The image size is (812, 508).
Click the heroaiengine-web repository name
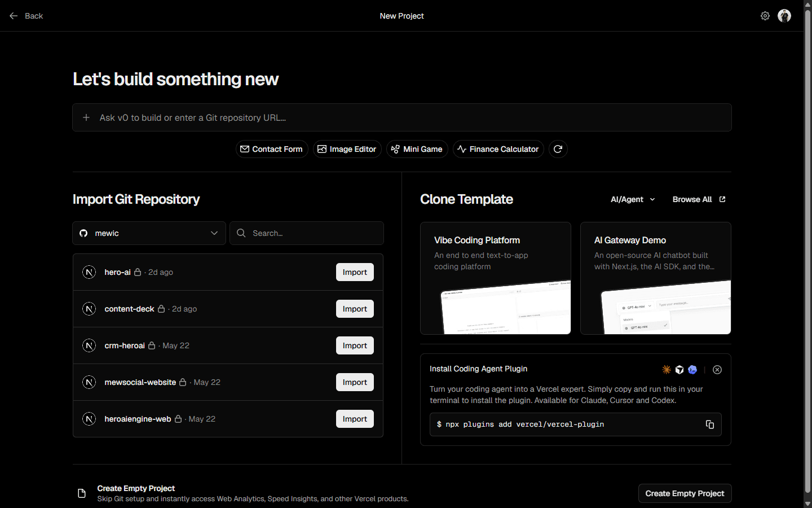point(138,419)
